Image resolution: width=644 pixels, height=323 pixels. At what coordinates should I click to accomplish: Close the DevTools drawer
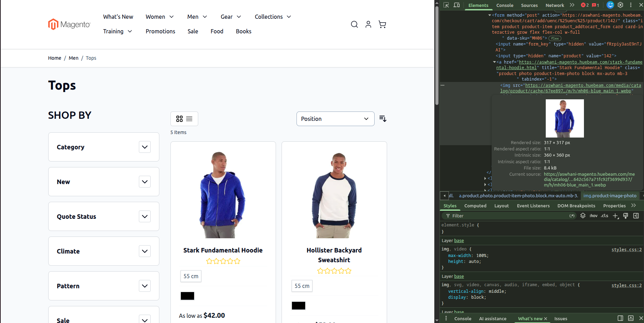641,318
